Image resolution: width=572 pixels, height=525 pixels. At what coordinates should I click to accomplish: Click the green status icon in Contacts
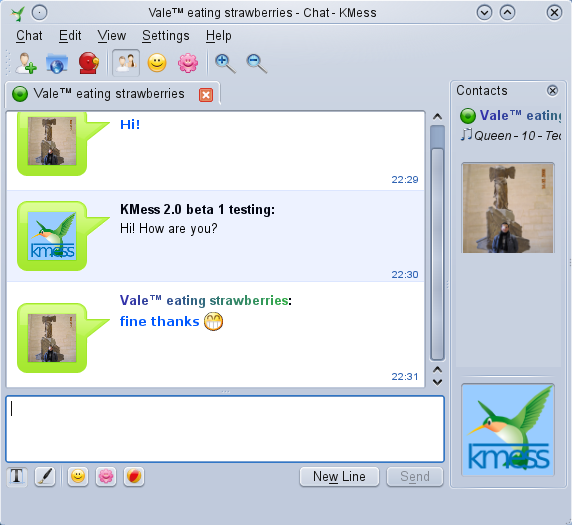coord(468,116)
